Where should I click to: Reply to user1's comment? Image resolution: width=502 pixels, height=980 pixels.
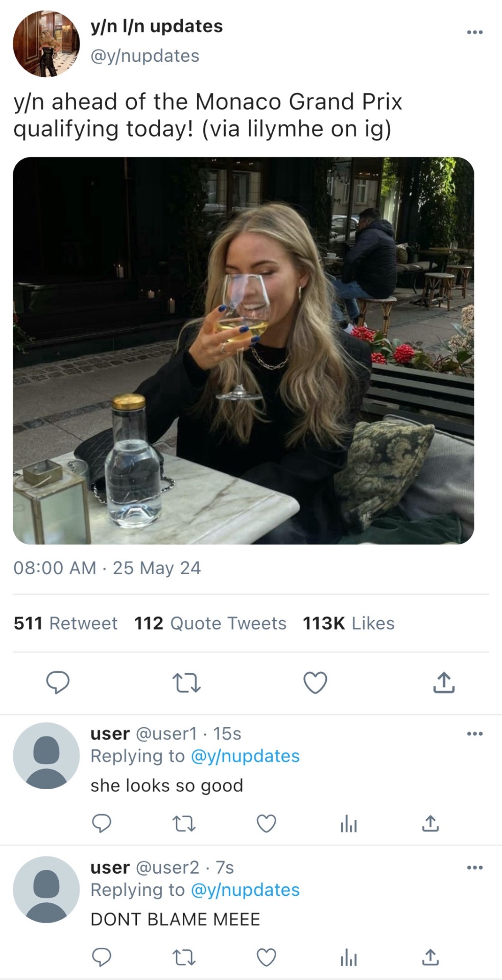(x=101, y=823)
